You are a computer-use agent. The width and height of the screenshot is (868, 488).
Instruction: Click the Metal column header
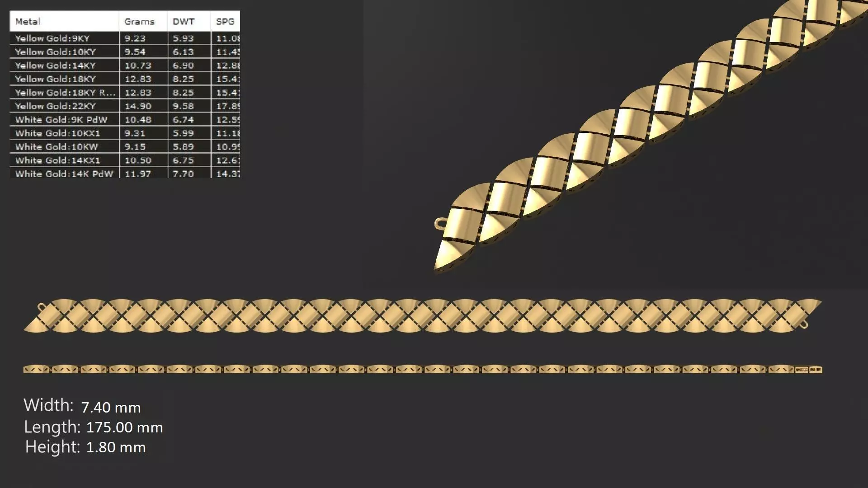pos(28,21)
